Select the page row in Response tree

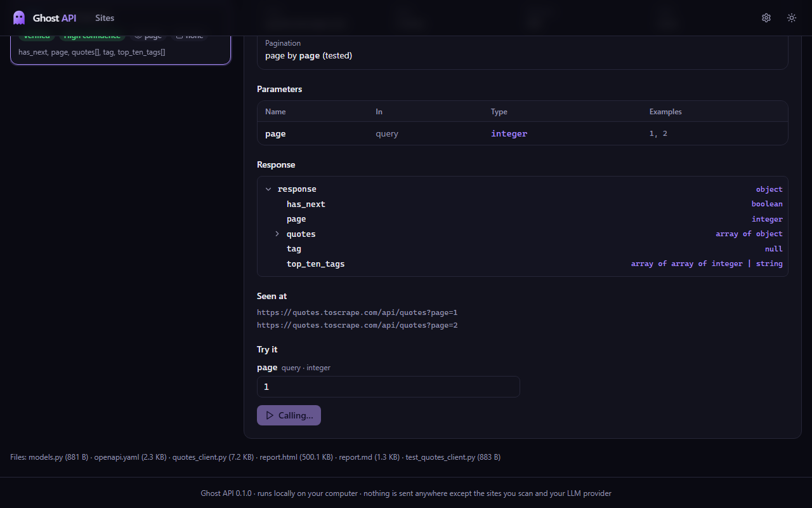[x=523, y=219]
